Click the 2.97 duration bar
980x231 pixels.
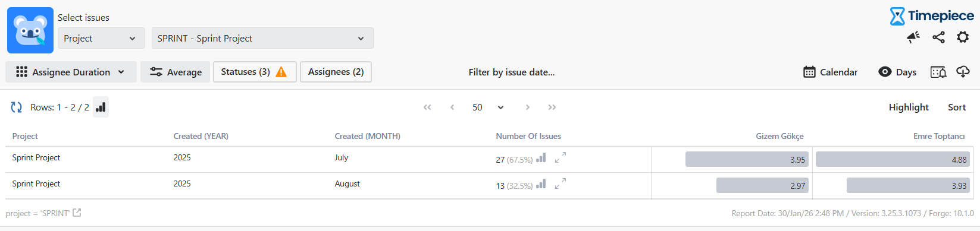762,185
